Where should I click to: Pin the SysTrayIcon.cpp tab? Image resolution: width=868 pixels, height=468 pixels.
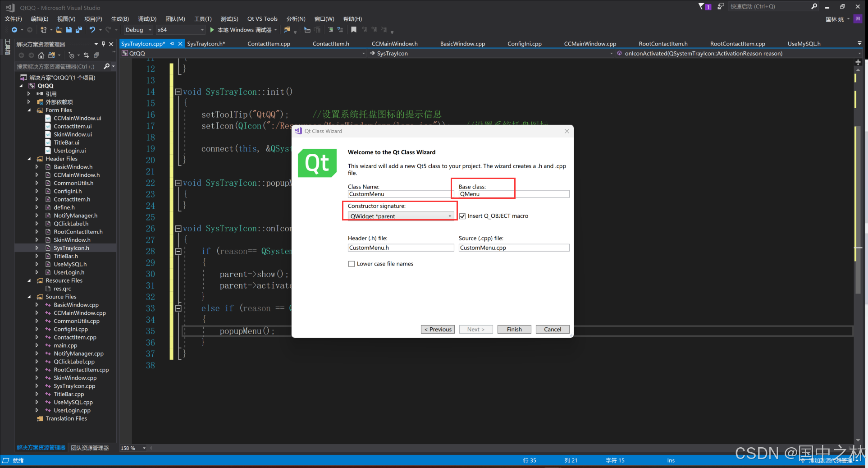(x=172, y=44)
